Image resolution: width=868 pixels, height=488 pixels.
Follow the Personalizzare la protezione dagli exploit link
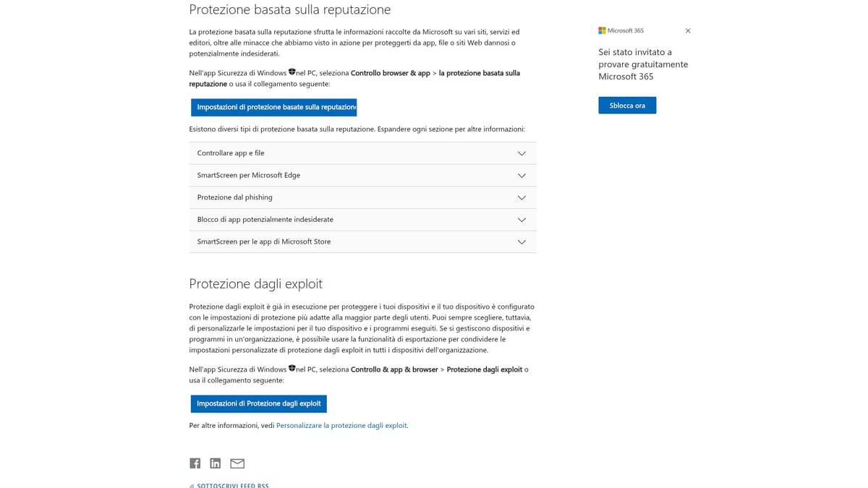(x=340, y=425)
